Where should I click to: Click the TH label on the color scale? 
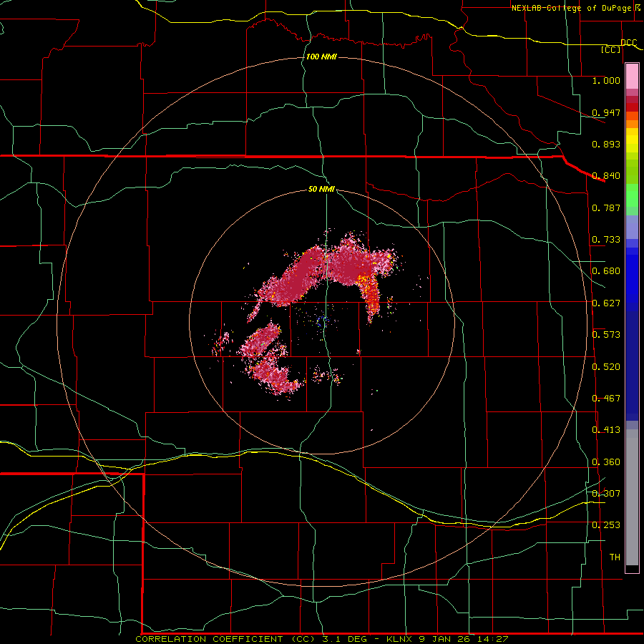615,557
